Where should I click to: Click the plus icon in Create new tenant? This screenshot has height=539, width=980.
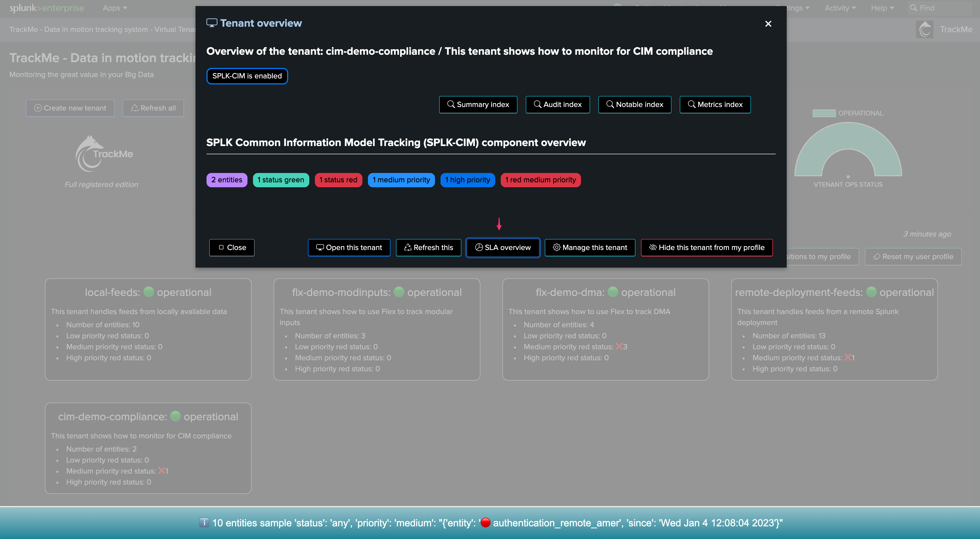[x=38, y=108]
